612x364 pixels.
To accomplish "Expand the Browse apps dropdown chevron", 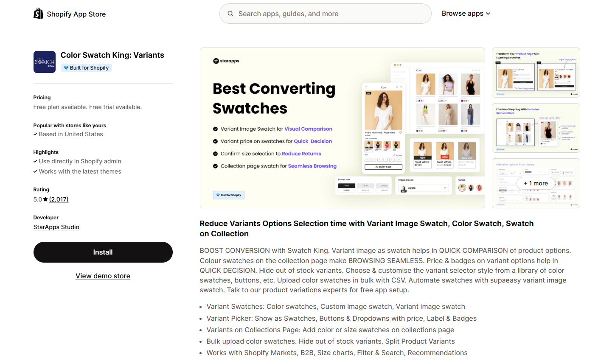I will point(488,14).
